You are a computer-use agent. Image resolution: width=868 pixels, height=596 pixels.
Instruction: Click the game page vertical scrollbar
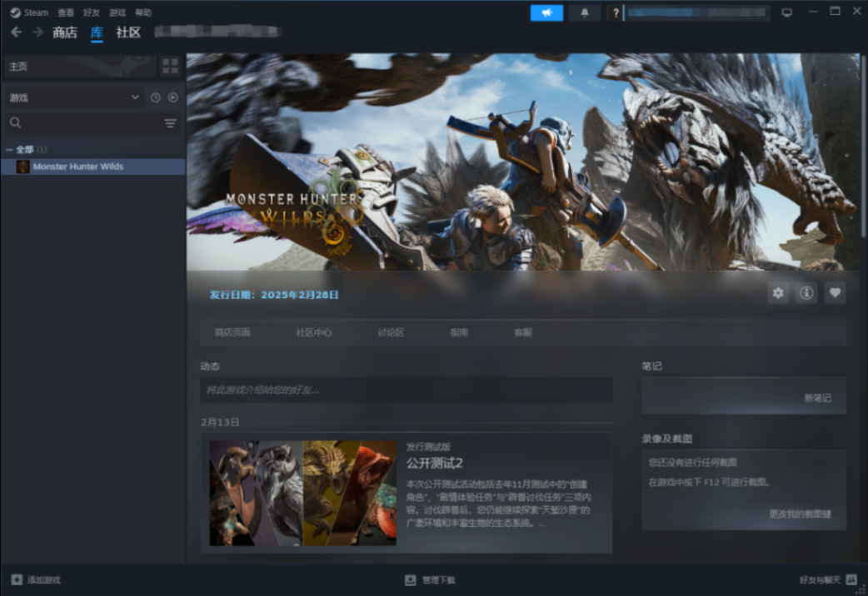862,145
